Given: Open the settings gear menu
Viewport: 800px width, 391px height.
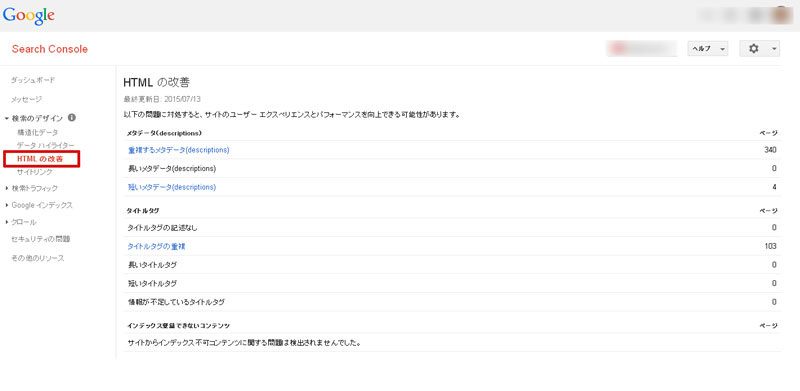Looking at the screenshot, I should tap(759, 48).
